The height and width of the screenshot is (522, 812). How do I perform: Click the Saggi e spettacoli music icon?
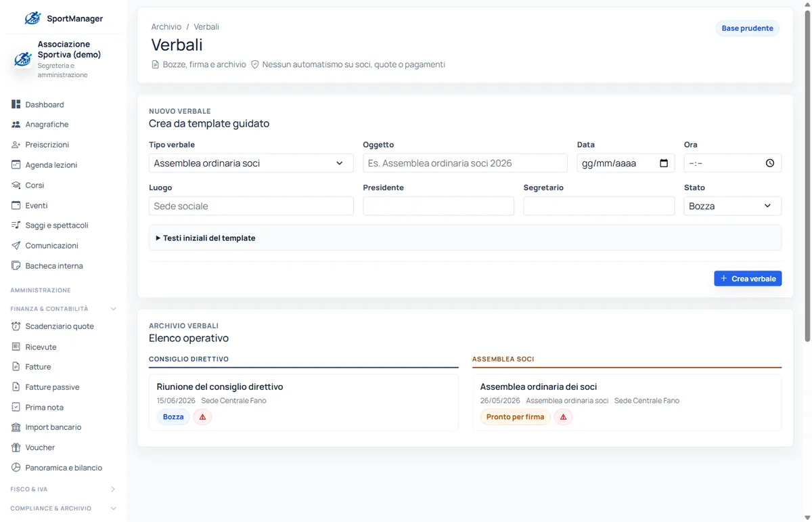[16, 225]
